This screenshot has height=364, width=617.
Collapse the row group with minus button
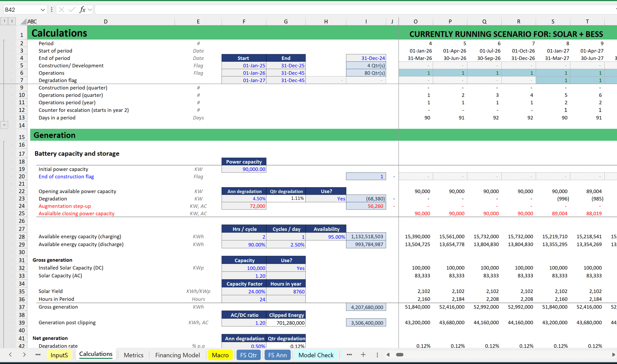coord(4,125)
